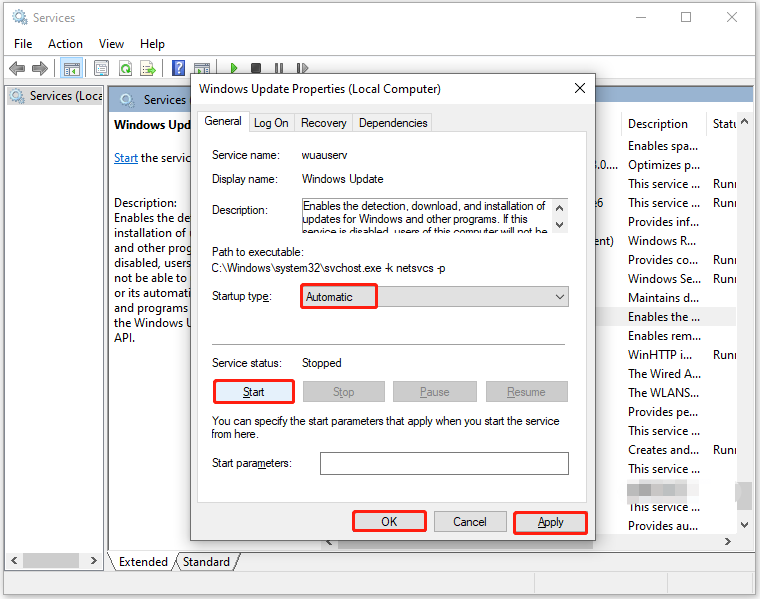Viewport: 760px width, 599px height.
Task: Close the Windows Update Properties dialog
Action: [580, 88]
